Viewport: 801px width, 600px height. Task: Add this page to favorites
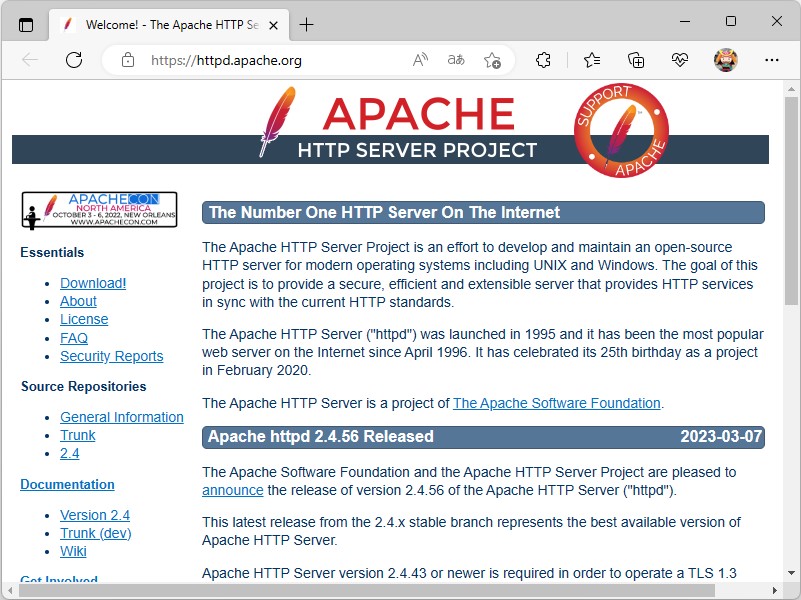(x=493, y=61)
